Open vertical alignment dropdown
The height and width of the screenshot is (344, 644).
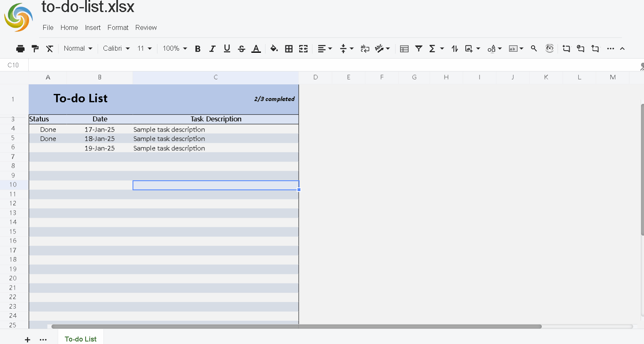click(x=347, y=49)
